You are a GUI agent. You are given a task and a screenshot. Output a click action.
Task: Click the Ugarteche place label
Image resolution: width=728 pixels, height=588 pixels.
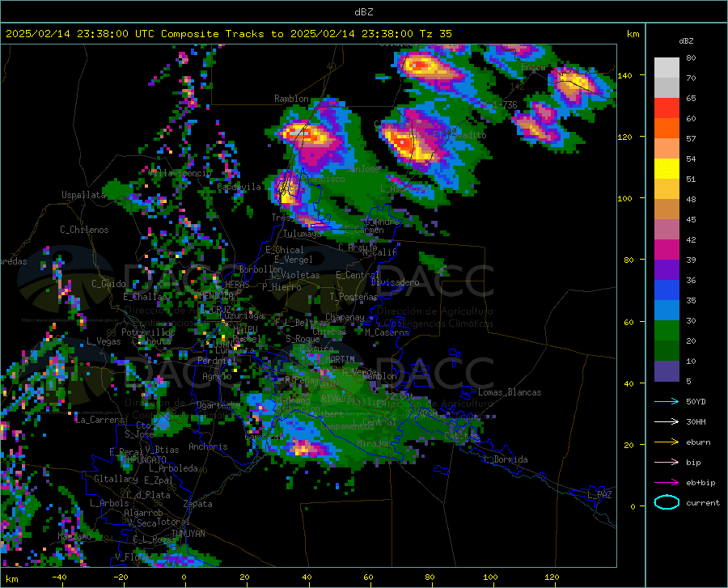click(x=218, y=405)
